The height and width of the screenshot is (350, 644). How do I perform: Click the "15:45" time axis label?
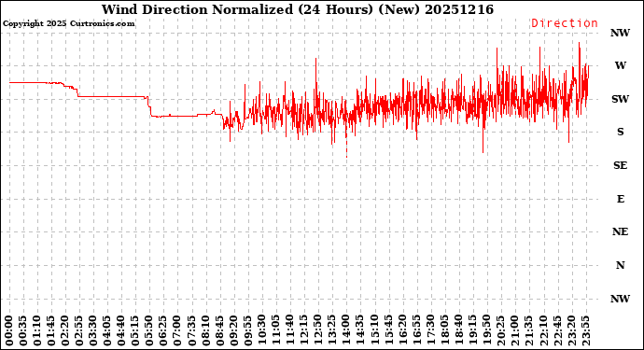click(388, 331)
